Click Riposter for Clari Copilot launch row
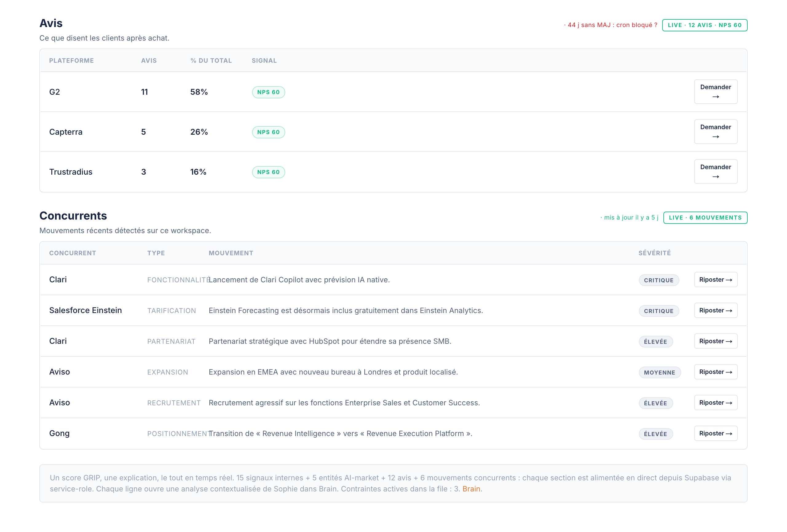Image resolution: width=787 pixels, height=532 pixels. coord(716,280)
